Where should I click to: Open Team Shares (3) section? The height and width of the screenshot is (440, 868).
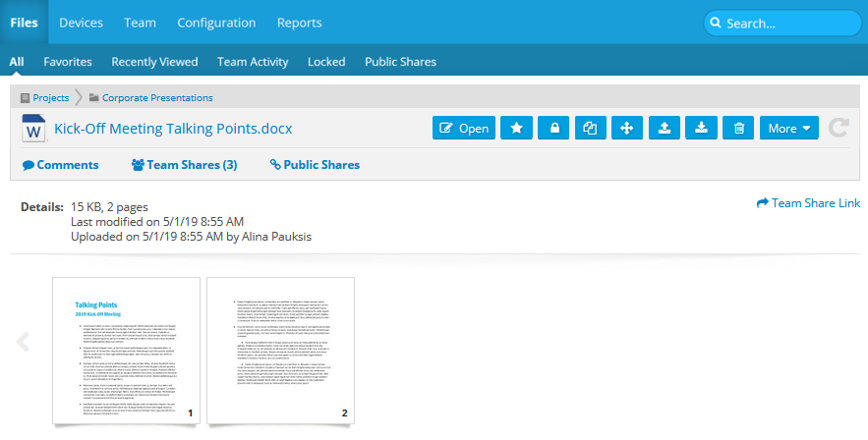tap(184, 165)
